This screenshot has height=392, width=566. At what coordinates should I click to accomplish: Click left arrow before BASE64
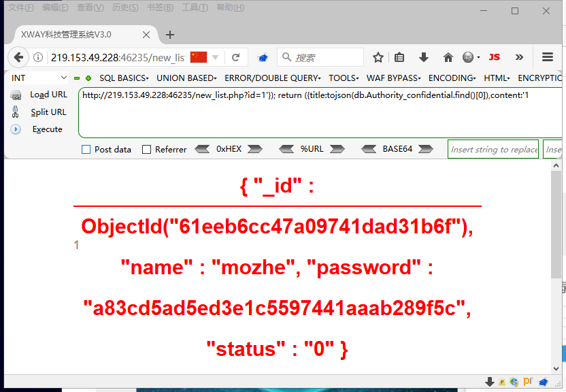click(369, 149)
